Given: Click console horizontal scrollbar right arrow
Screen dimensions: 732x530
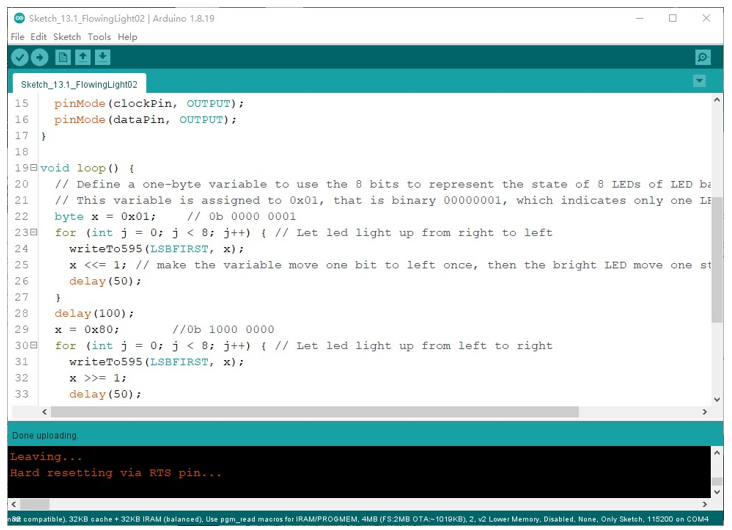Looking at the screenshot, I should click(704, 504).
